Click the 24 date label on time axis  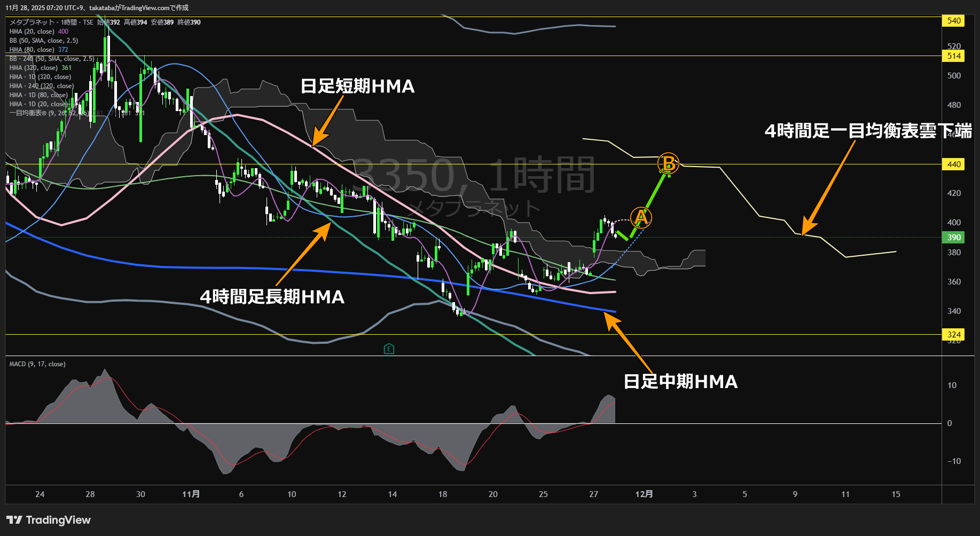[40, 494]
